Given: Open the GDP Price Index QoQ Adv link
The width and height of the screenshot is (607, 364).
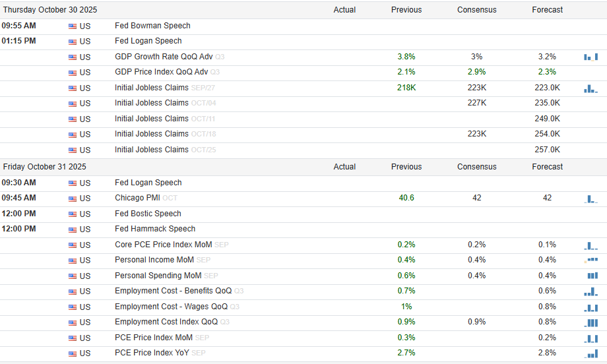Looking at the screenshot, I should coord(161,72).
